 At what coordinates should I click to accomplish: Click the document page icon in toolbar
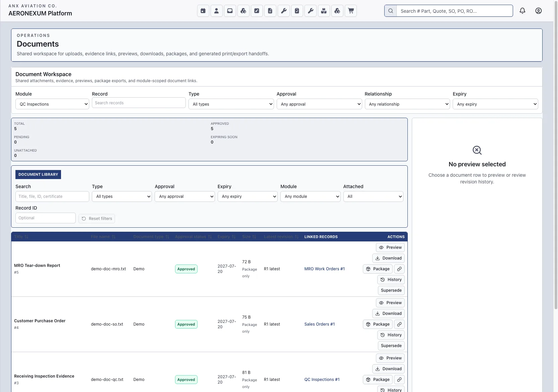pos(270,11)
